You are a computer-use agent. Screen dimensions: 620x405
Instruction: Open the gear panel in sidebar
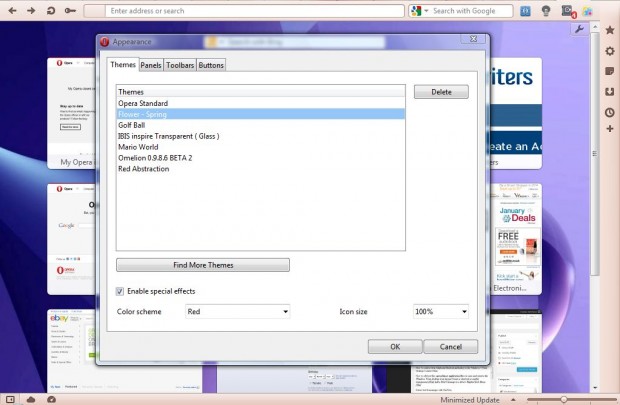pyautogui.click(x=610, y=51)
